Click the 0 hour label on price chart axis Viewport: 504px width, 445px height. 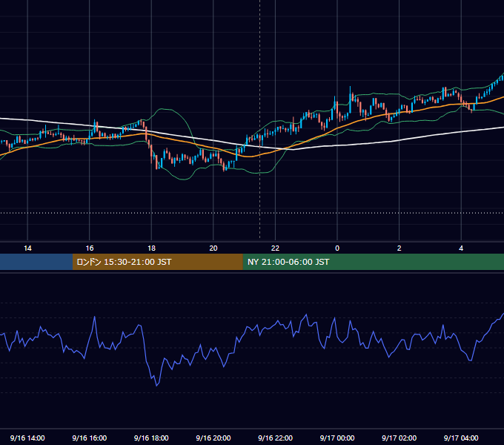(x=337, y=248)
